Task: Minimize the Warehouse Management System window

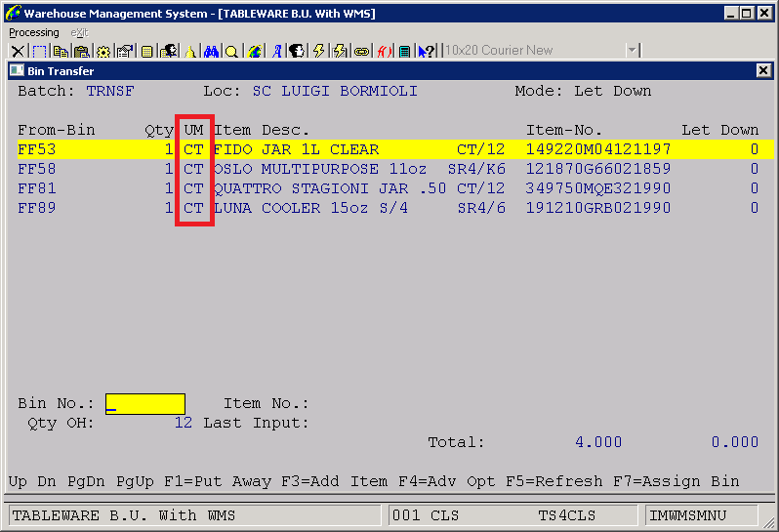Action: coord(730,14)
